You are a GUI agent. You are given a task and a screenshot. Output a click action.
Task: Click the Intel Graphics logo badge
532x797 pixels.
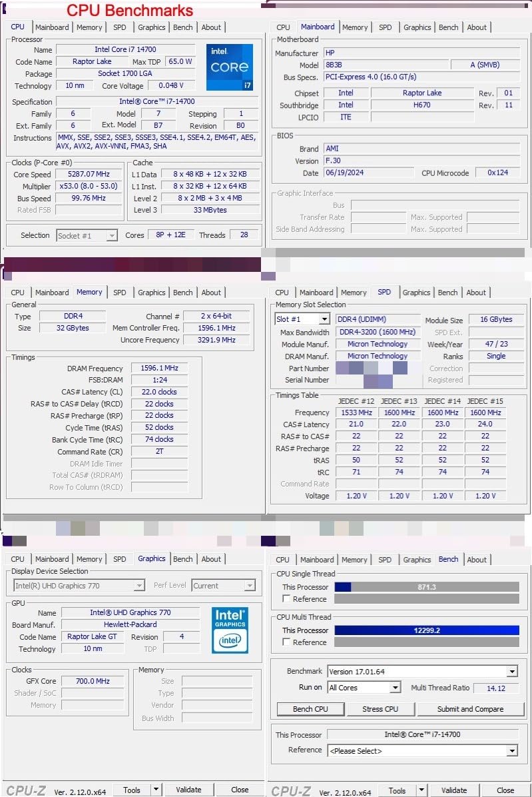[x=230, y=630]
